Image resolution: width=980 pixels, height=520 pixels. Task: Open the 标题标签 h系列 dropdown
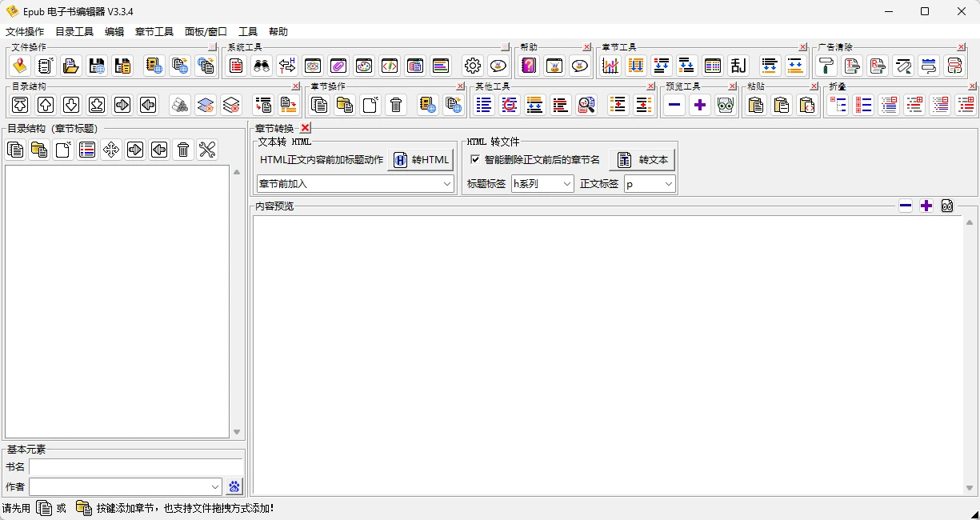coord(567,184)
